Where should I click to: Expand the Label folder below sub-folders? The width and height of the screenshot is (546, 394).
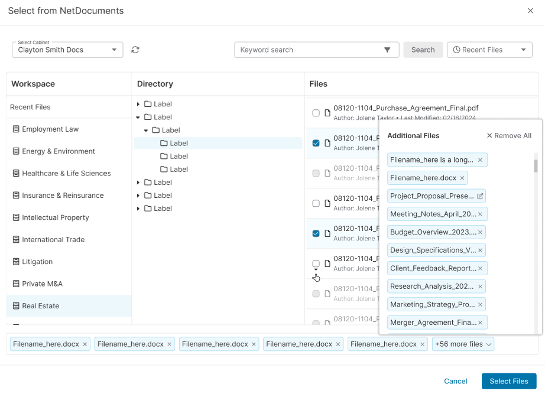point(138,183)
